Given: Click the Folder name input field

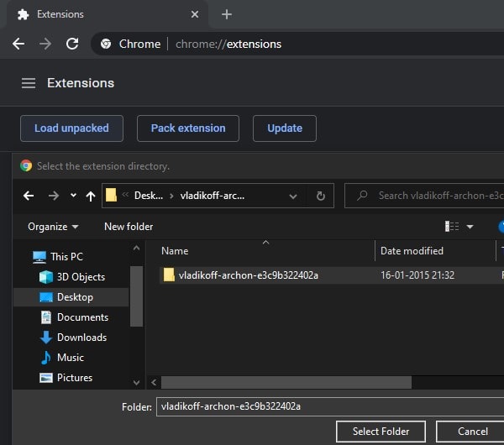Looking at the screenshot, I should 330,406.
